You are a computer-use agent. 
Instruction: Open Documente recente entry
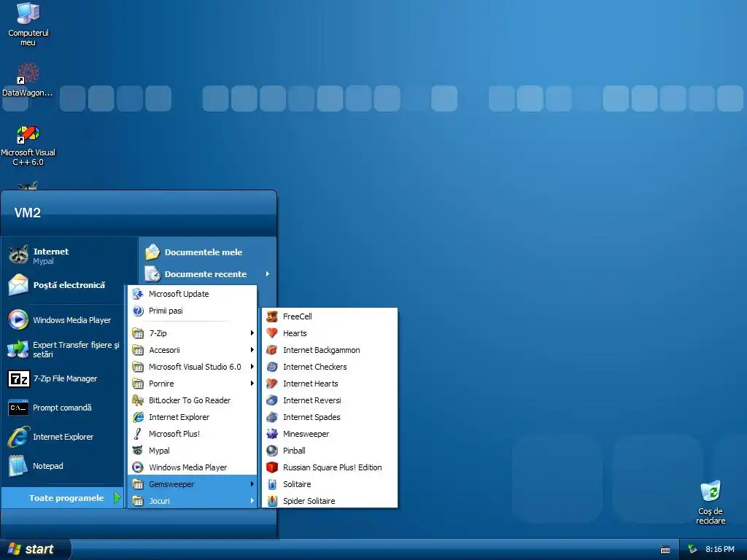click(x=207, y=274)
